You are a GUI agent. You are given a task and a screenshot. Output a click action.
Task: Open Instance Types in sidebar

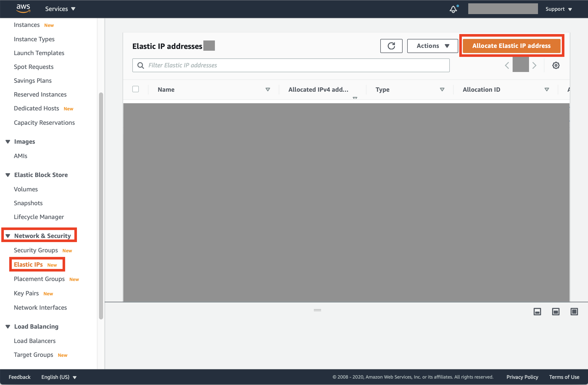pos(34,39)
